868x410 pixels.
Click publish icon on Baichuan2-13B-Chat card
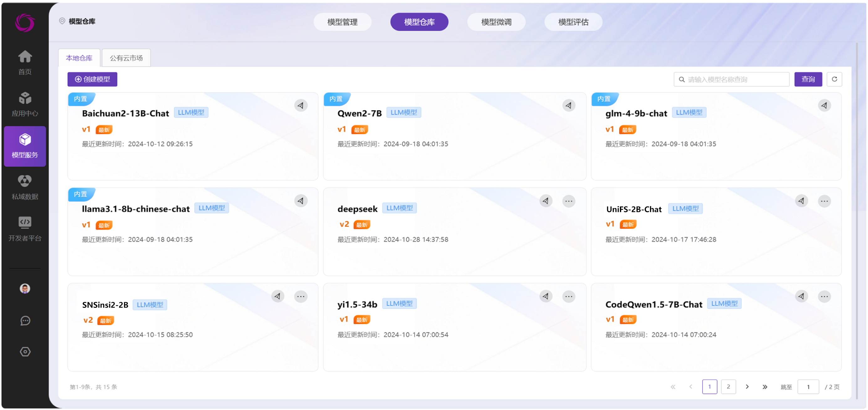[x=301, y=106]
